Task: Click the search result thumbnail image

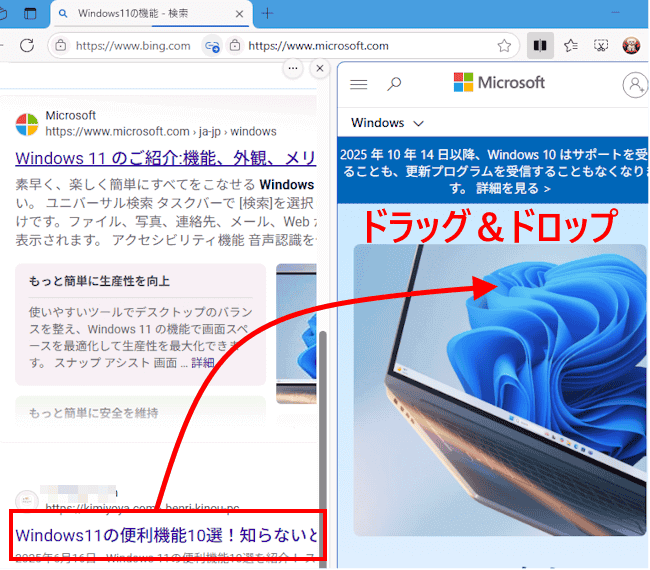Action: pos(296,334)
